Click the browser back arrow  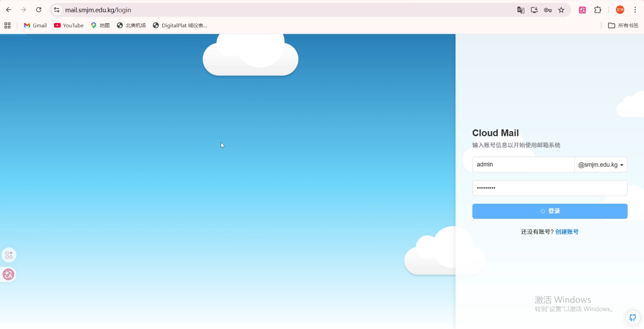point(9,10)
